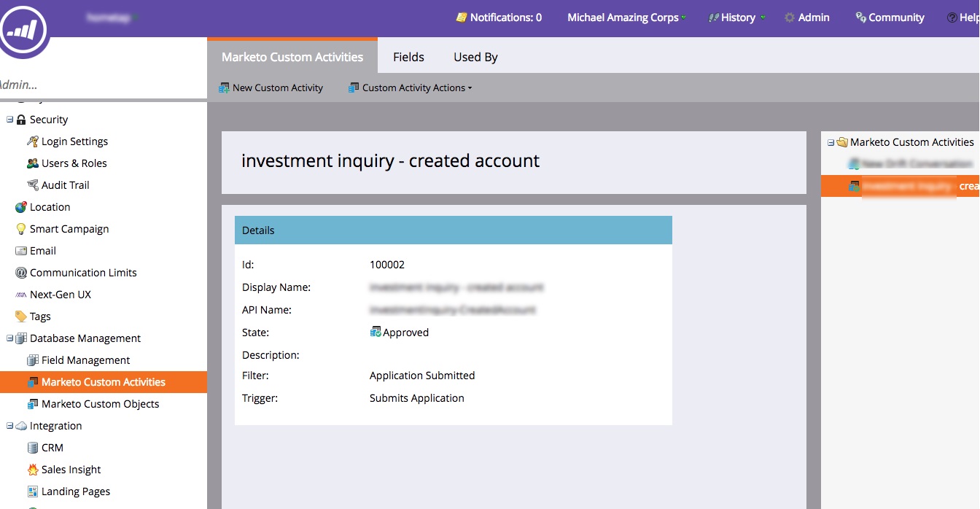Switch to the Fields tab
980x509 pixels.
pyautogui.click(x=408, y=57)
